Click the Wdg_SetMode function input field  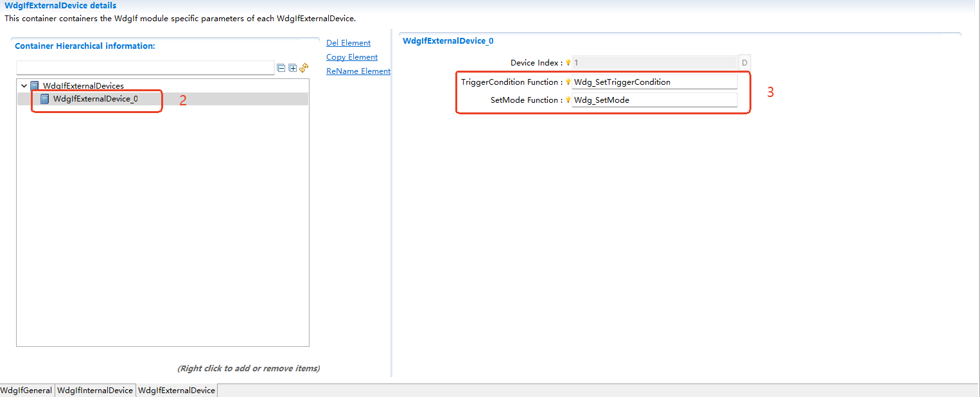[x=654, y=100]
